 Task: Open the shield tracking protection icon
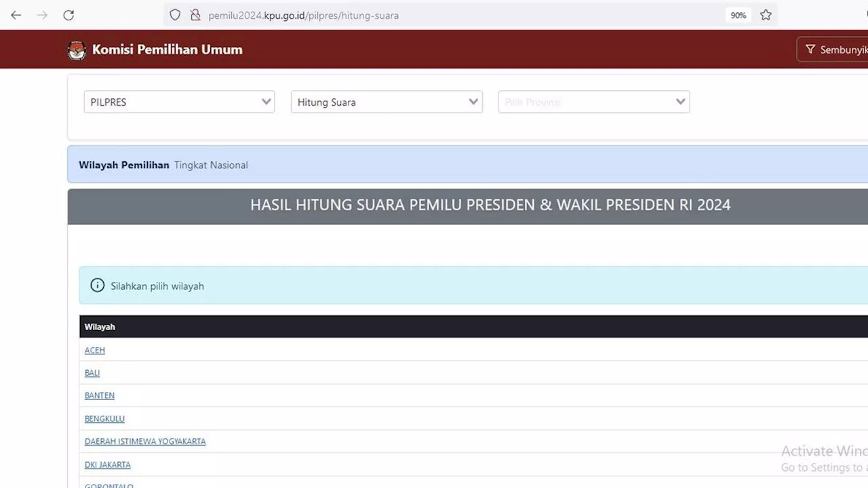click(175, 15)
